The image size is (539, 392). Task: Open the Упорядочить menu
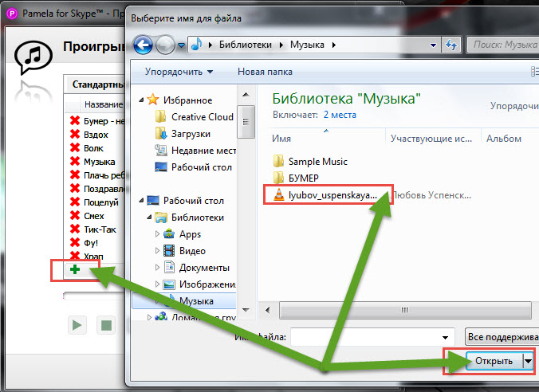coord(179,72)
